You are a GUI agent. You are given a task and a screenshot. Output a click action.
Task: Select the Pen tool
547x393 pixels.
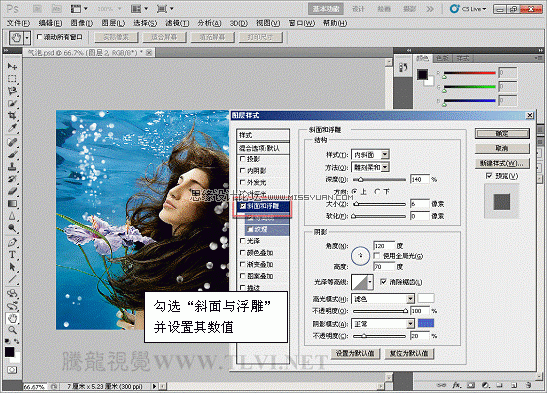[12, 242]
